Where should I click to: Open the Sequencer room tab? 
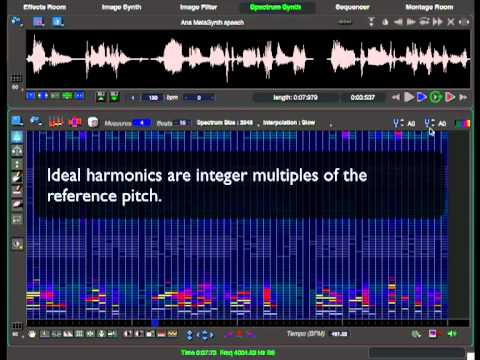click(x=353, y=7)
